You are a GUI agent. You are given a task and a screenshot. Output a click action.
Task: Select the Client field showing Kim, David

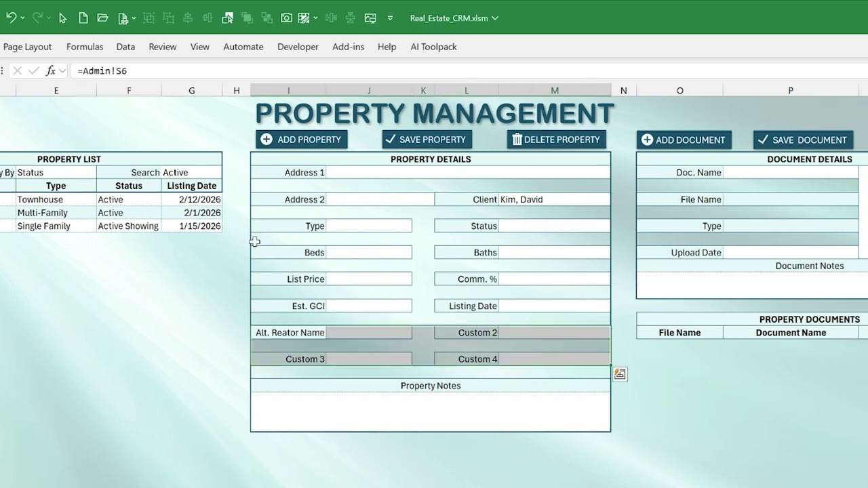pos(554,199)
